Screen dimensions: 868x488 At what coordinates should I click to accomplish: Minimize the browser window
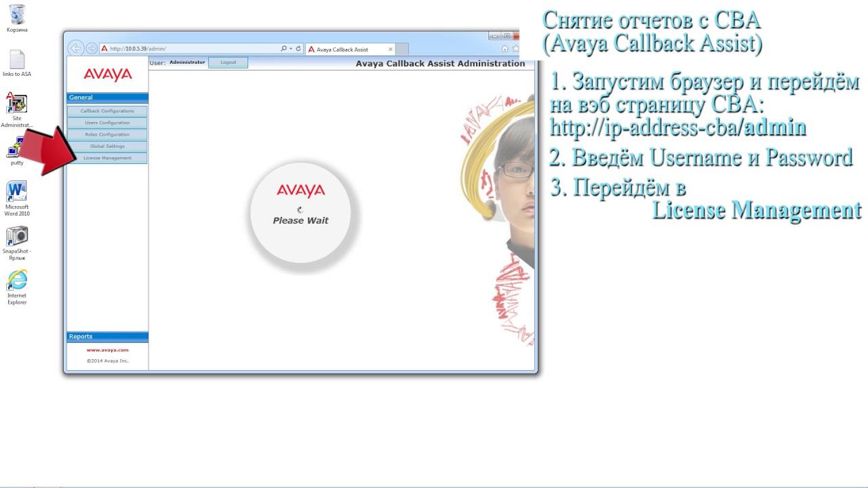point(496,36)
